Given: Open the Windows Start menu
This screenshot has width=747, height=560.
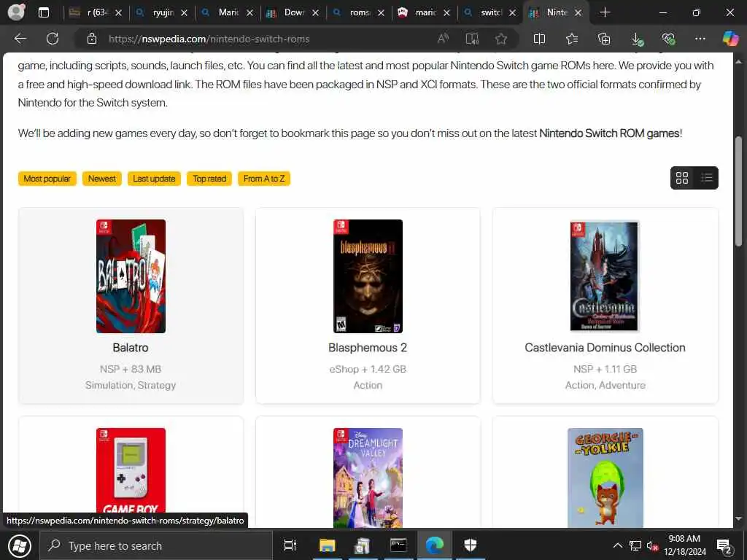Looking at the screenshot, I should tap(19, 545).
